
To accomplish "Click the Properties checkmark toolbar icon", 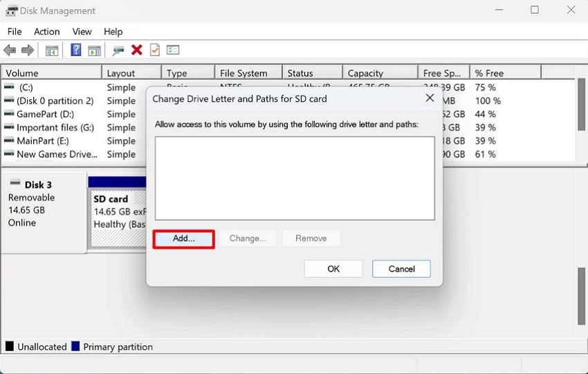I will tap(155, 50).
